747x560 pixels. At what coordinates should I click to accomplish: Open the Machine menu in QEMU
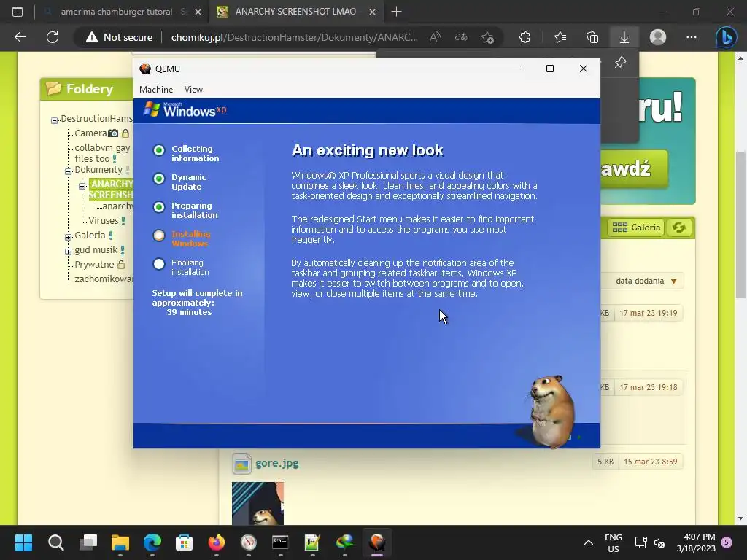(156, 90)
